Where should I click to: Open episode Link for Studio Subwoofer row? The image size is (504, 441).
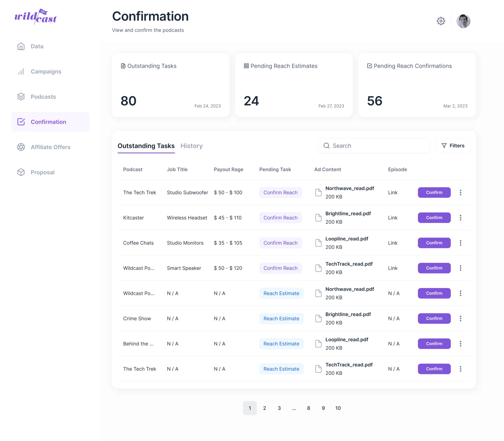tap(393, 192)
